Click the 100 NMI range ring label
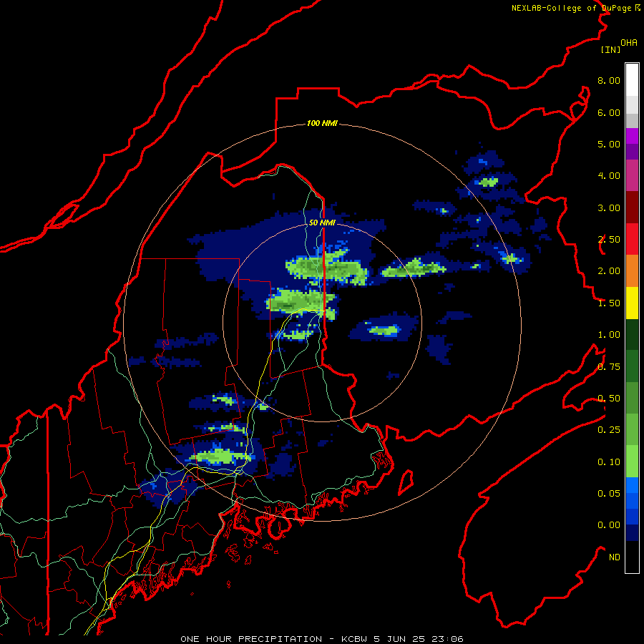Viewport: 644px width, 644px height. 322,123
